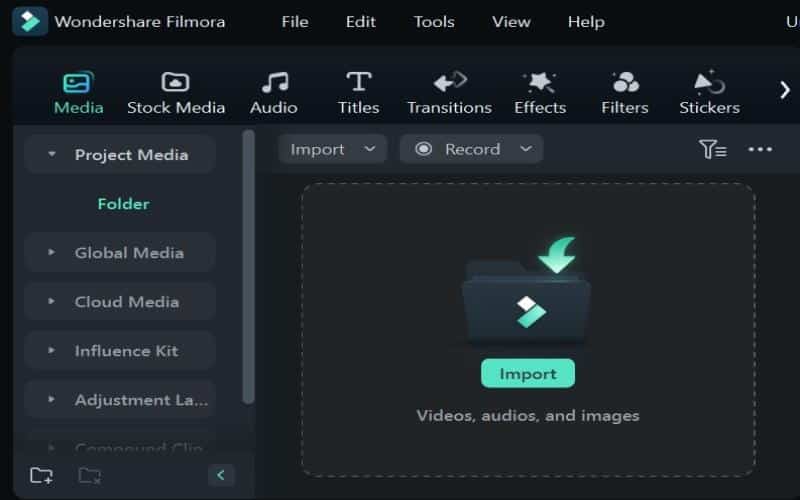Collapse the Project Media tree arrow
The image size is (800, 500).
click(x=52, y=154)
